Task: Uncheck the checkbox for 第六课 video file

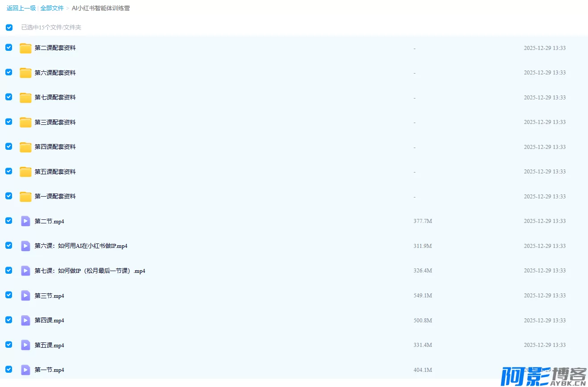Action: (x=8, y=245)
